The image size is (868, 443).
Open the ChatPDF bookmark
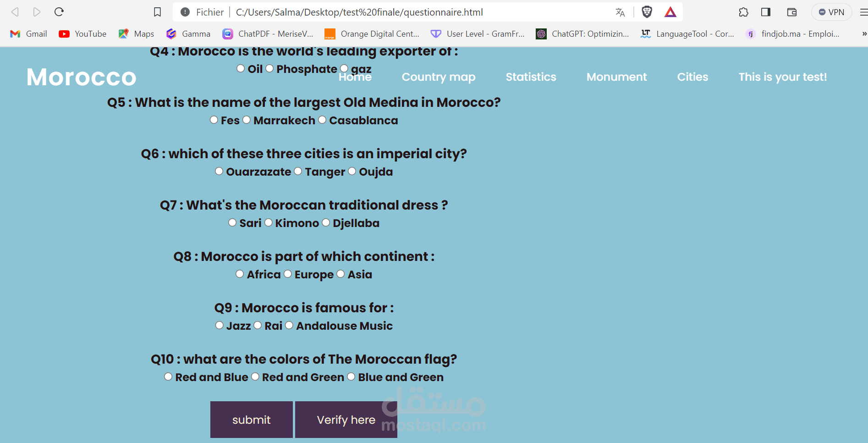(268, 33)
